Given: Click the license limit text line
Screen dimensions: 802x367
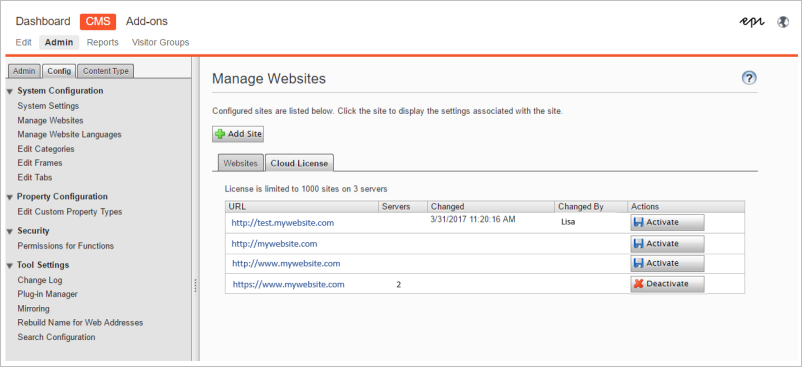Looking at the screenshot, I should (x=306, y=189).
